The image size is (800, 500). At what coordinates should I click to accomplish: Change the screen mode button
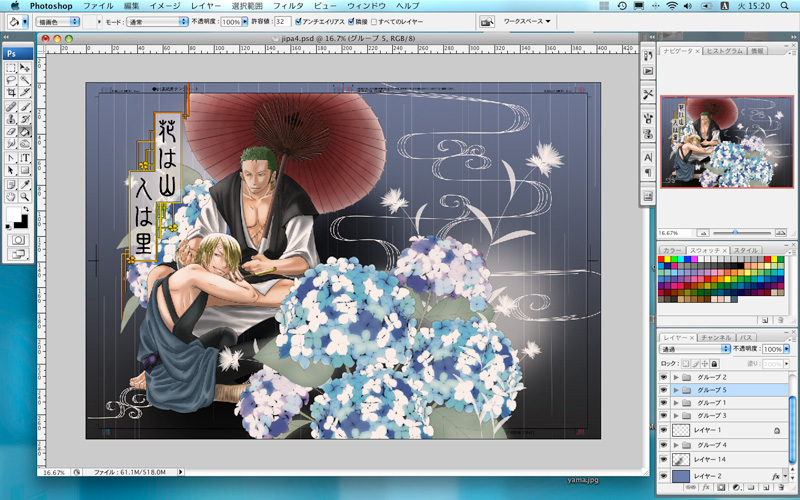[18, 254]
